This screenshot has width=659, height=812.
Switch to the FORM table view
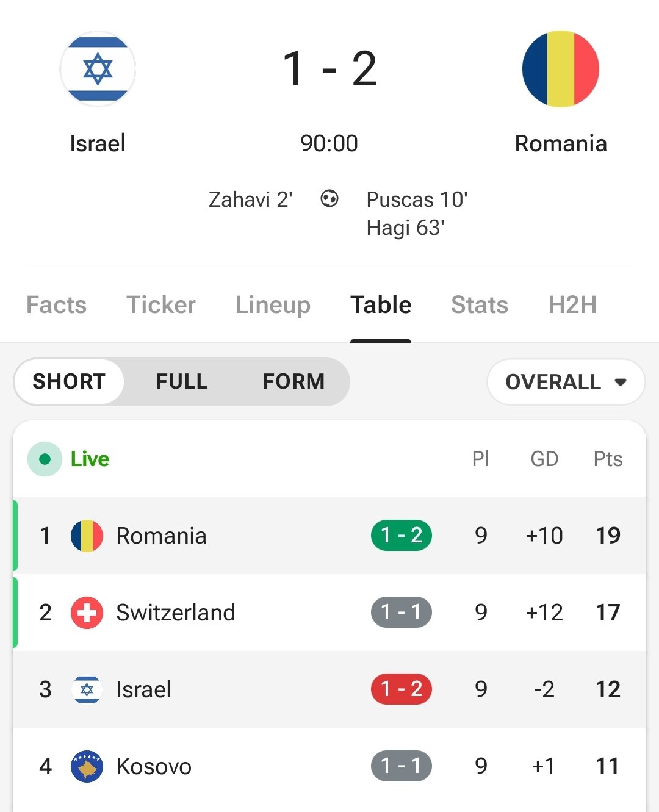coord(293,381)
